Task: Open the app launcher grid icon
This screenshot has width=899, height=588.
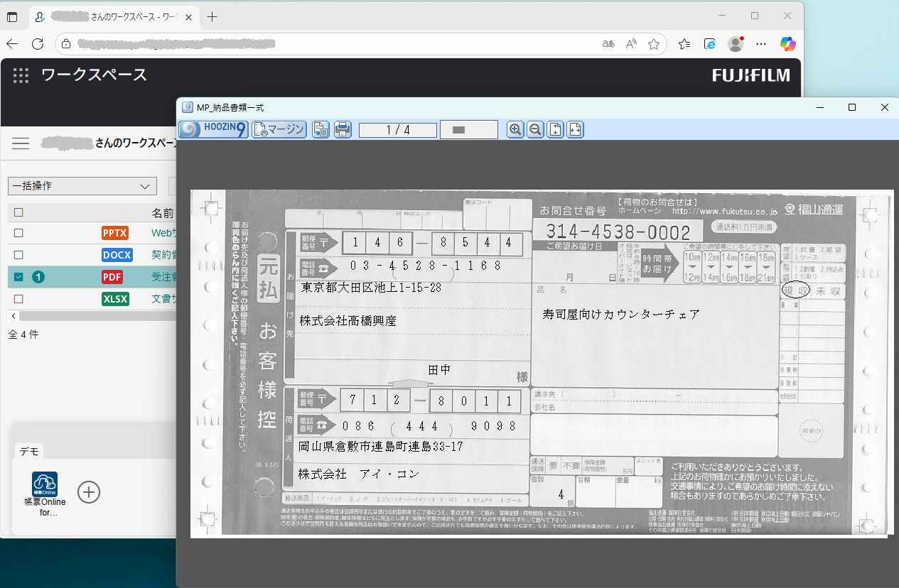Action: [21, 75]
